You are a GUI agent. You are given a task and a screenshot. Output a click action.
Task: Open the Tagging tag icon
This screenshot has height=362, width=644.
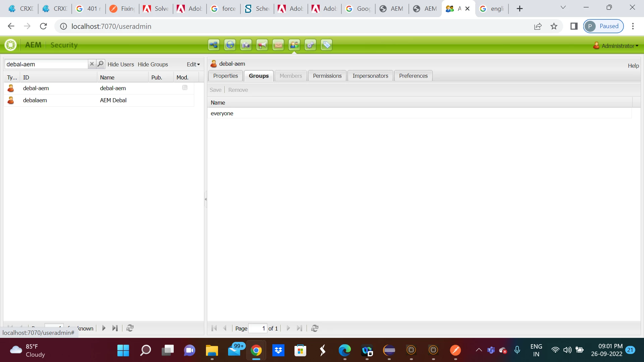(x=326, y=45)
